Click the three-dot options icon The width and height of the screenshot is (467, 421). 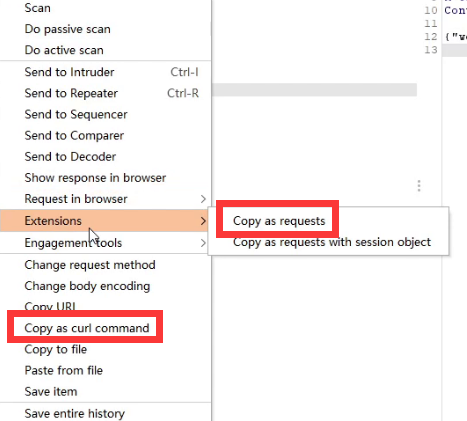point(419,186)
